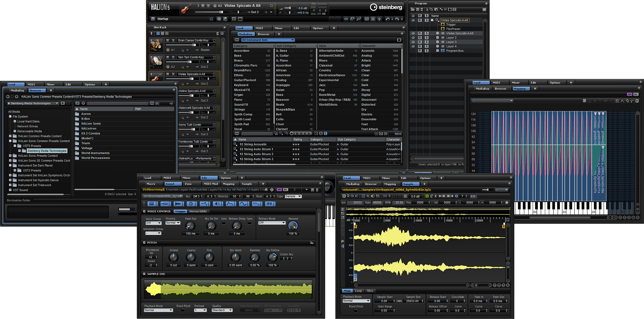Image resolution: width=644 pixels, height=319 pixels.
Task: Open the All Instrument Sets dropdown in MediaBay
Action: point(268,40)
